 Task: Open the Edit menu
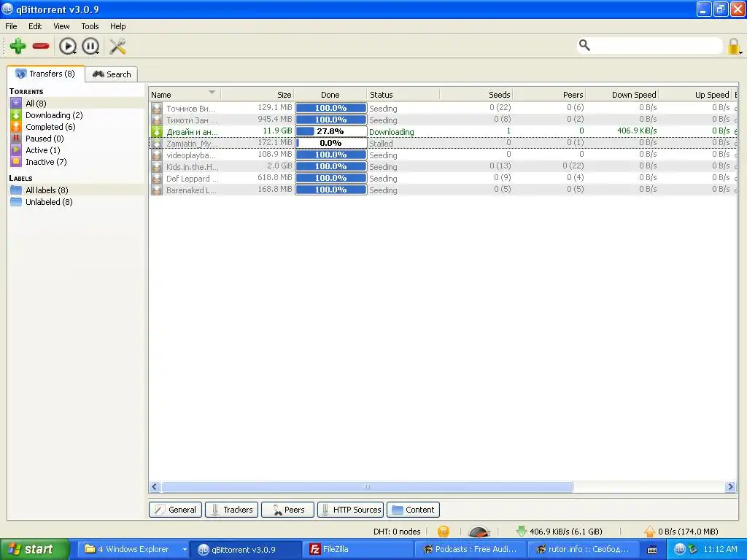(35, 26)
